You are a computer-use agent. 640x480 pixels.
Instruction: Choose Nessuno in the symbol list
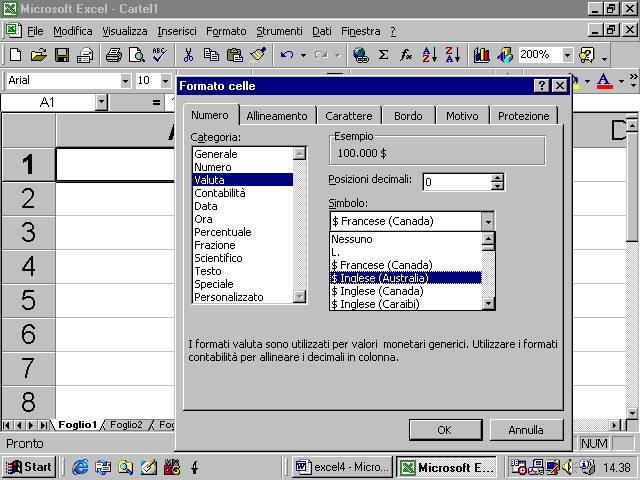click(406, 239)
